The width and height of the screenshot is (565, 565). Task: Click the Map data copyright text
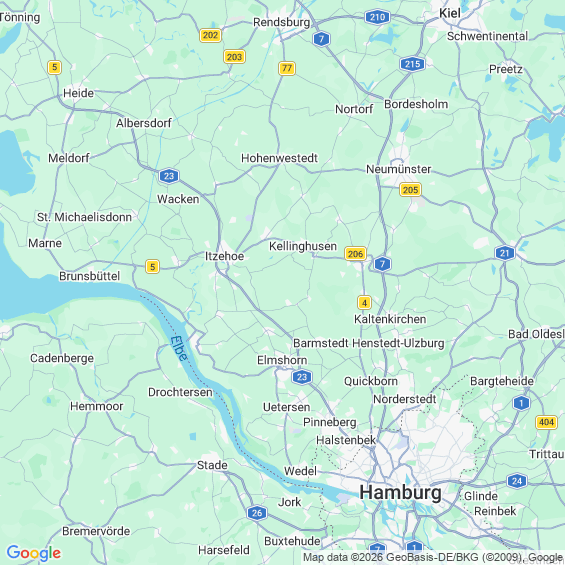[433, 557]
